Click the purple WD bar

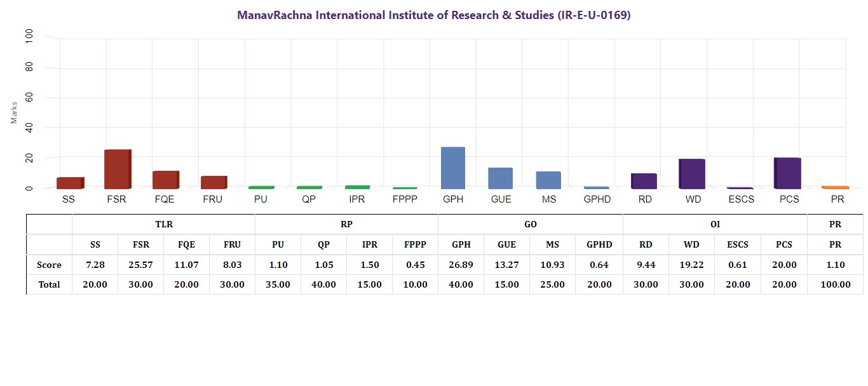click(692, 174)
